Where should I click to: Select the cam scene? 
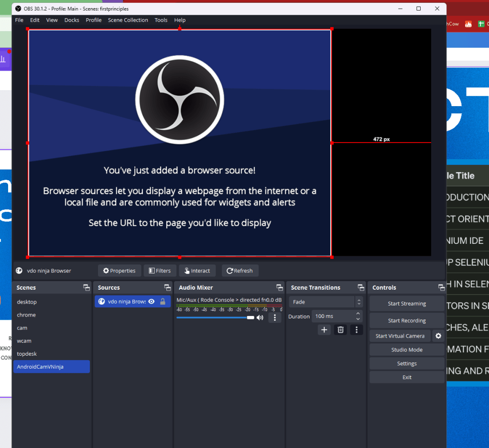pos(52,328)
